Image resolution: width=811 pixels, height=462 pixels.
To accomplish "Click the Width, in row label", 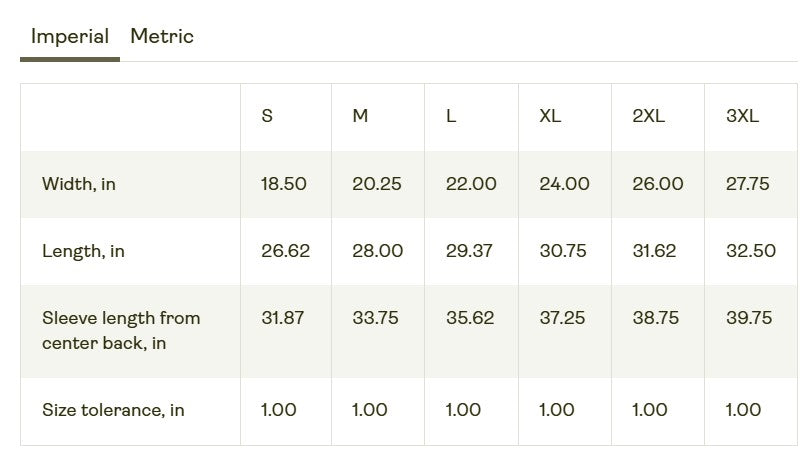I will coord(79,184).
